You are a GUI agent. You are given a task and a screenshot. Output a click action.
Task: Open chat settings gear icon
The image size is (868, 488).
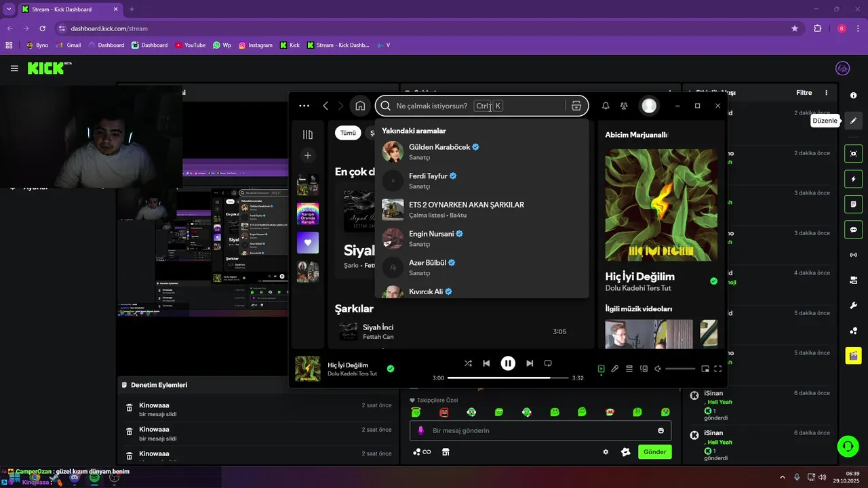pos(606,452)
